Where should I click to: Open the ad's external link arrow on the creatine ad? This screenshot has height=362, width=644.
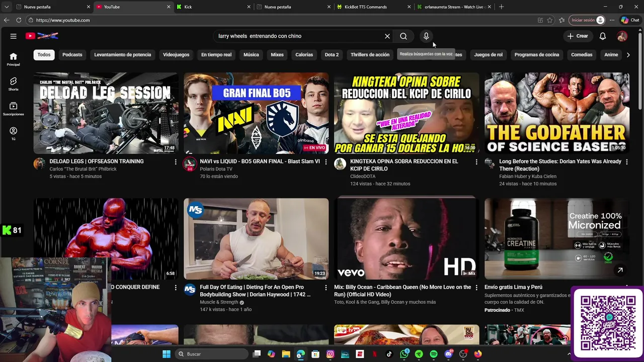coord(620,270)
